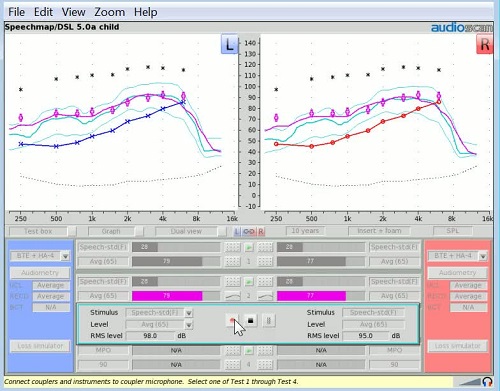Click the right dotted-grid icon in the MPO row
Image resolution: width=500 pixels, height=391 pixels.
pos(265,350)
